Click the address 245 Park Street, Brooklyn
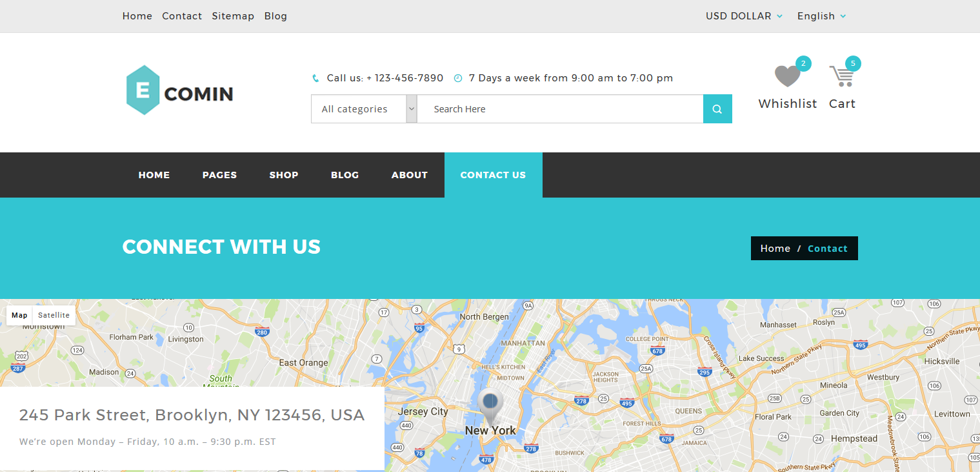The image size is (980, 472). pyautogui.click(x=192, y=415)
